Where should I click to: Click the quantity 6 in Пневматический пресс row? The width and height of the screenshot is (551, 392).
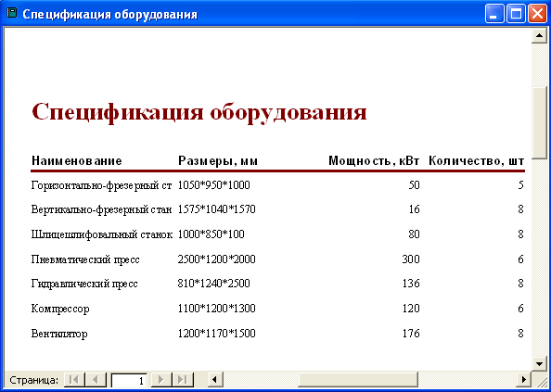tap(520, 259)
